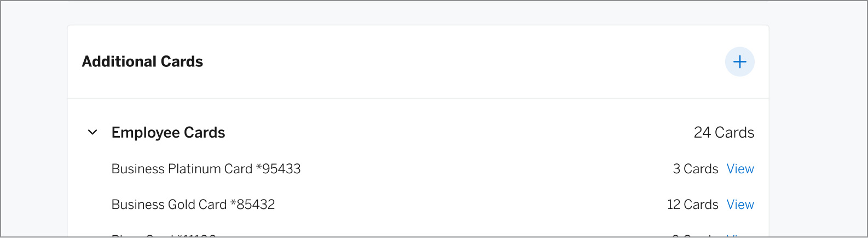This screenshot has height=238, width=868.
Task: Select Business Platinum Card *95433 row label
Action: tap(206, 169)
